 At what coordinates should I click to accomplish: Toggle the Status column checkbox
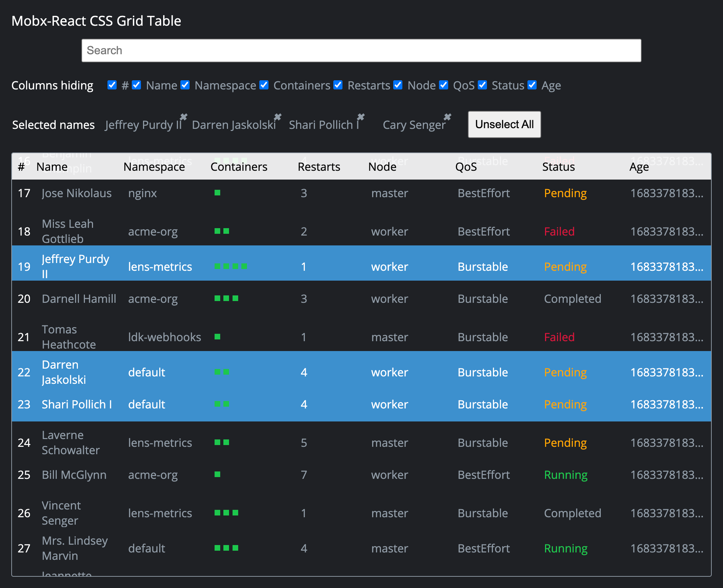click(x=482, y=85)
